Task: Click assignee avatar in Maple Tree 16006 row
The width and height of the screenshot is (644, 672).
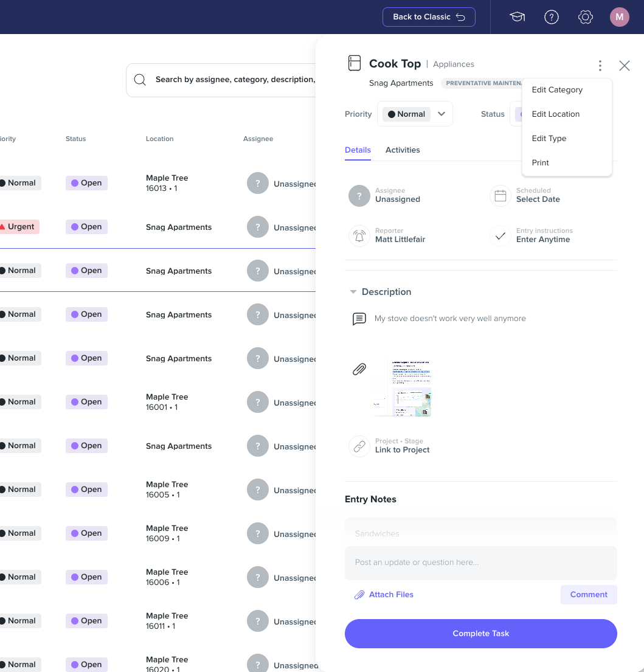Action: [257, 577]
